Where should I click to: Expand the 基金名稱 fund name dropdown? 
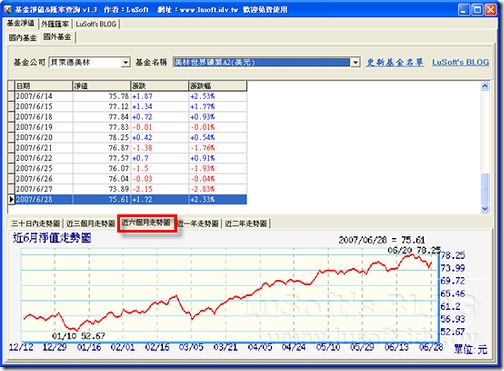coord(355,62)
